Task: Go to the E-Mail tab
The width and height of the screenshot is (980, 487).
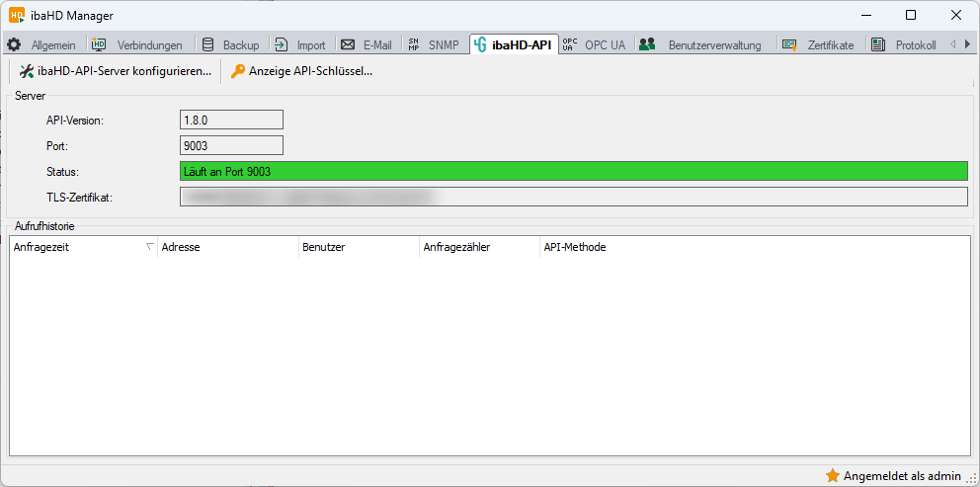Action: pyautogui.click(x=367, y=44)
